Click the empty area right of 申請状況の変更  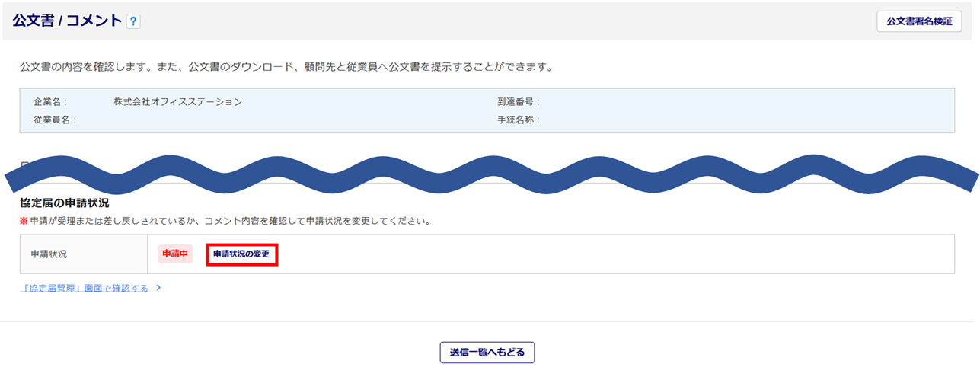(609, 254)
